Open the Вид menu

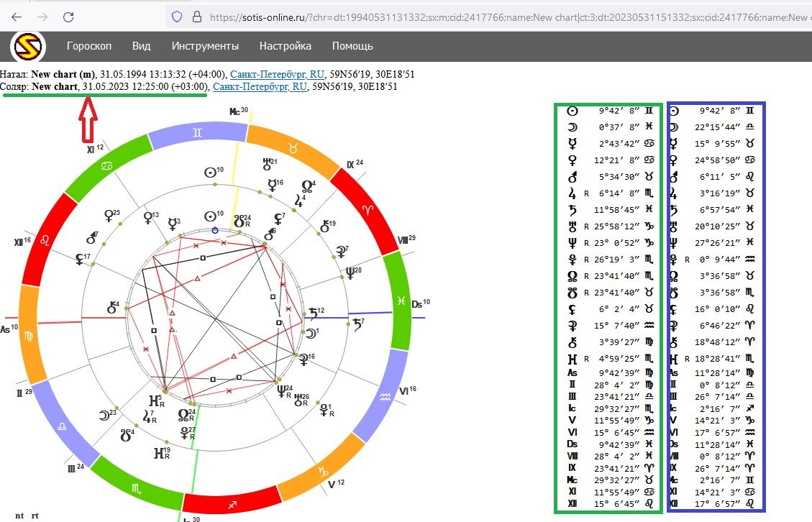tap(142, 46)
